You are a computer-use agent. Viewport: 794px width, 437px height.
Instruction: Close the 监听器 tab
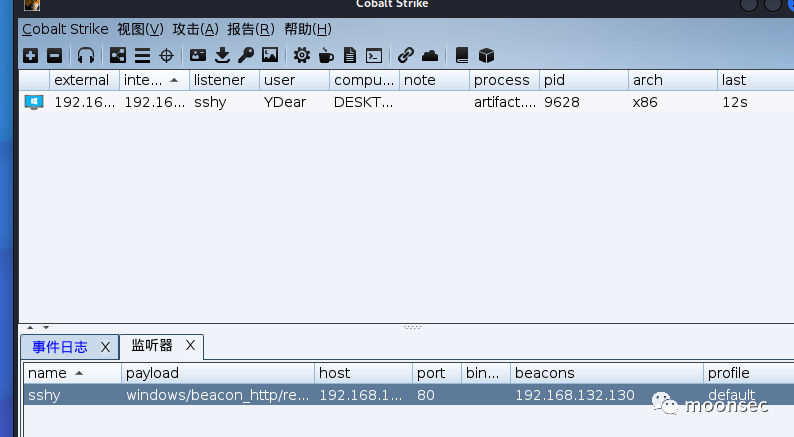190,345
